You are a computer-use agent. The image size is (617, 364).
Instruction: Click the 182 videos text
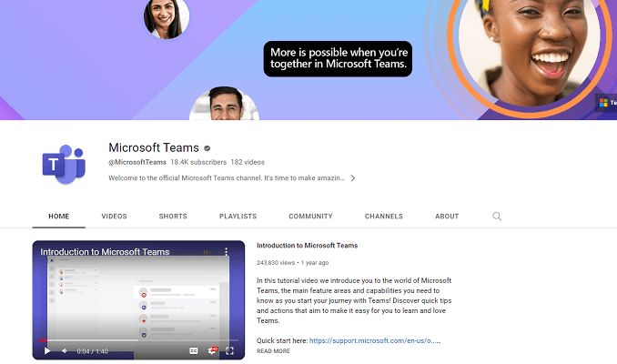coord(248,162)
